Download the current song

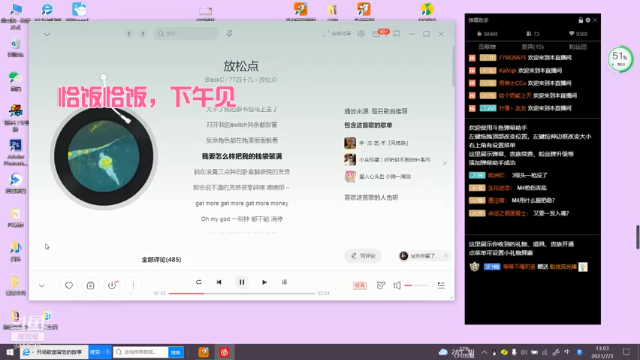tap(112, 285)
